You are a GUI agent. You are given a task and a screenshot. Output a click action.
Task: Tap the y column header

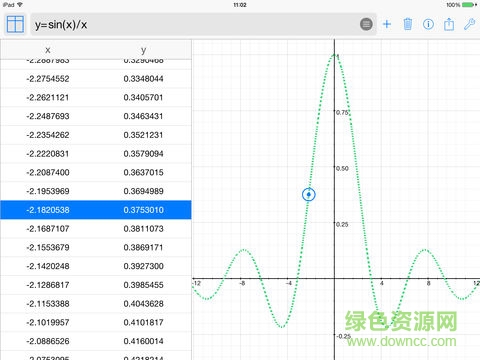143,50
